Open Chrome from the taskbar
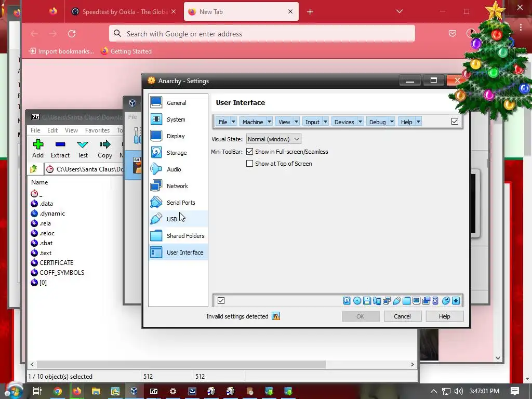The image size is (532, 399). [x=58, y=391]
